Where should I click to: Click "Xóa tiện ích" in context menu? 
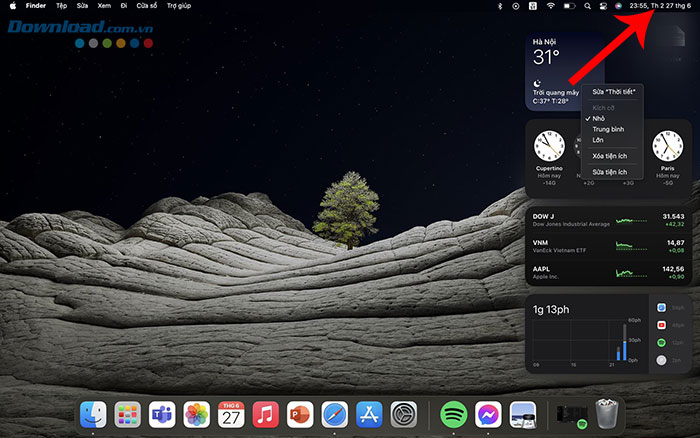(609, 156)
